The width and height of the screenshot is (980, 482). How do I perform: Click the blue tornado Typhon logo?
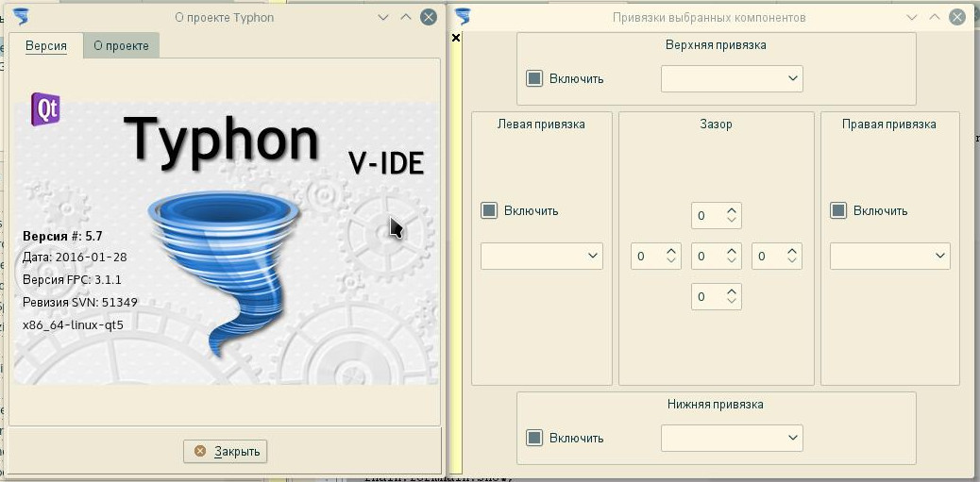click(226, 273)
